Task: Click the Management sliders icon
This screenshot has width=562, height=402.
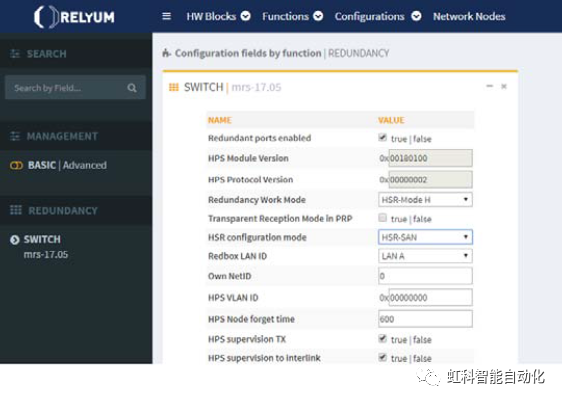Action: 15,136
